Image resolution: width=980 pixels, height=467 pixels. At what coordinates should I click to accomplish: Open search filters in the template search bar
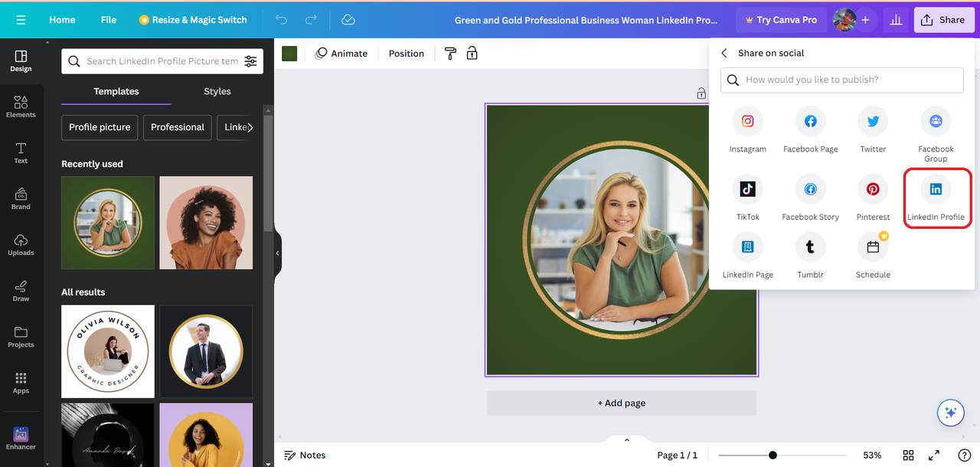(250, 60)
